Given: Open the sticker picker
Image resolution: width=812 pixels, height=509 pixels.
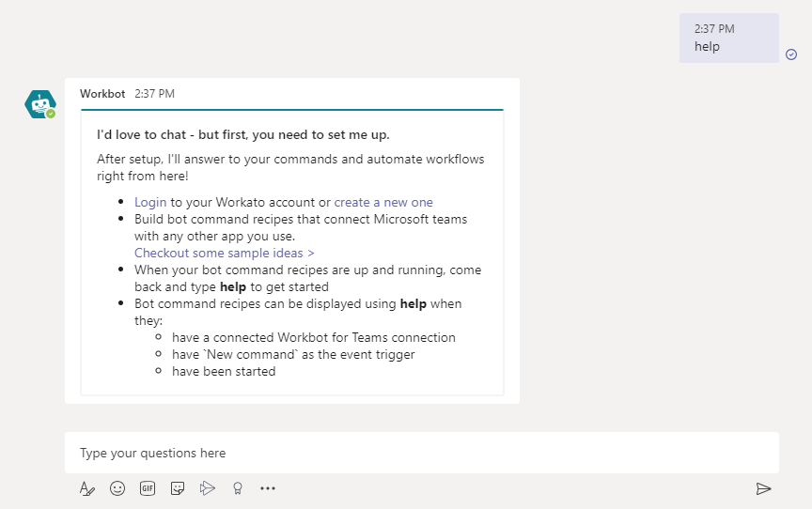Looking at the screenshot, I should 178,488.
